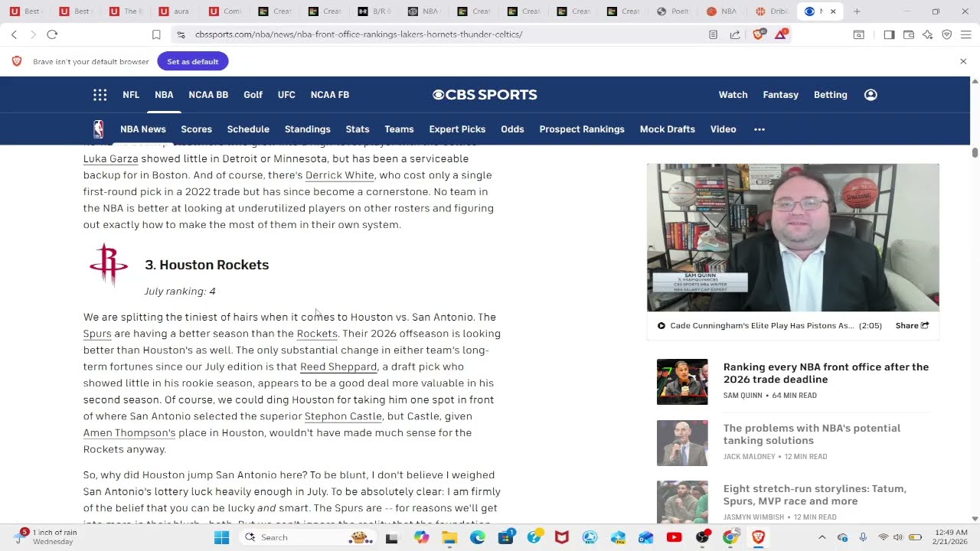Select the UFC menu item

click(x=286, y=95)
